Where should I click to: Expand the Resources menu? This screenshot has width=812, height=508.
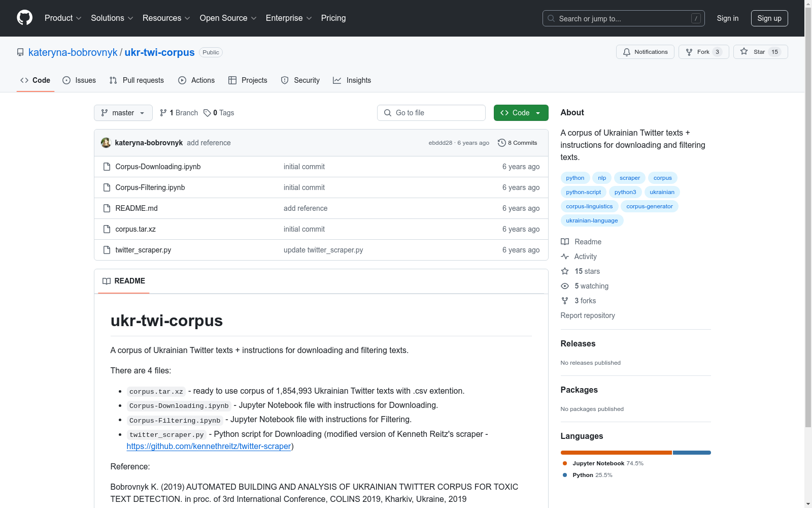point(166,18)
